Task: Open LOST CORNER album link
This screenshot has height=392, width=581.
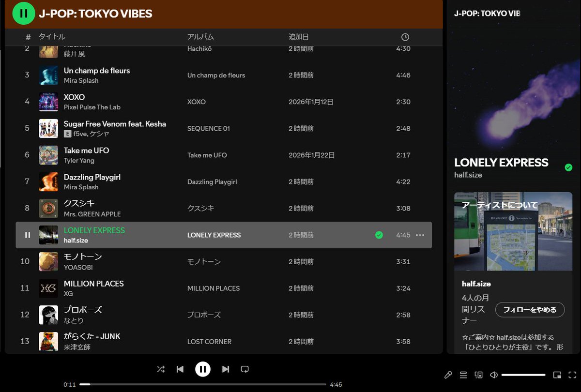Action: (209, 342)
